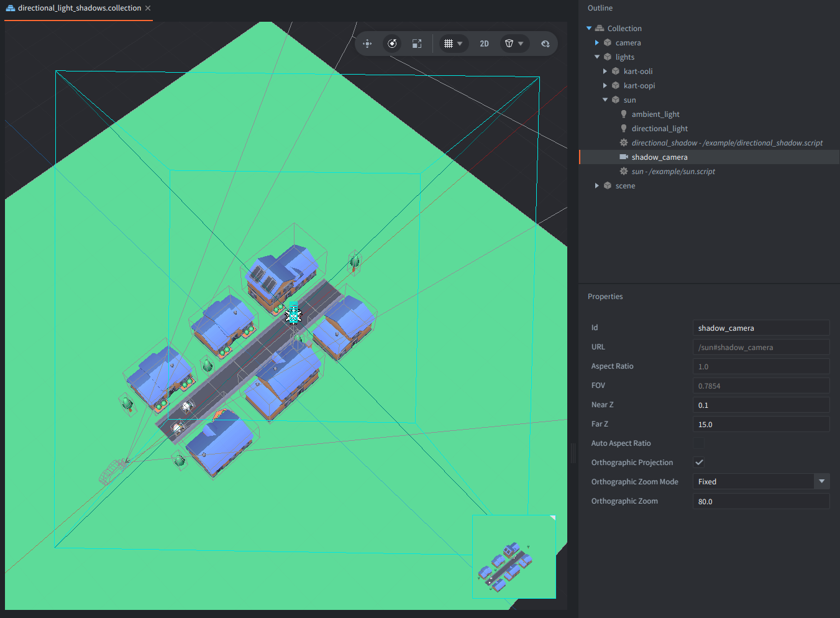Expand the camera game object node
Screen dimensions: 840x618
pos(597,43)
